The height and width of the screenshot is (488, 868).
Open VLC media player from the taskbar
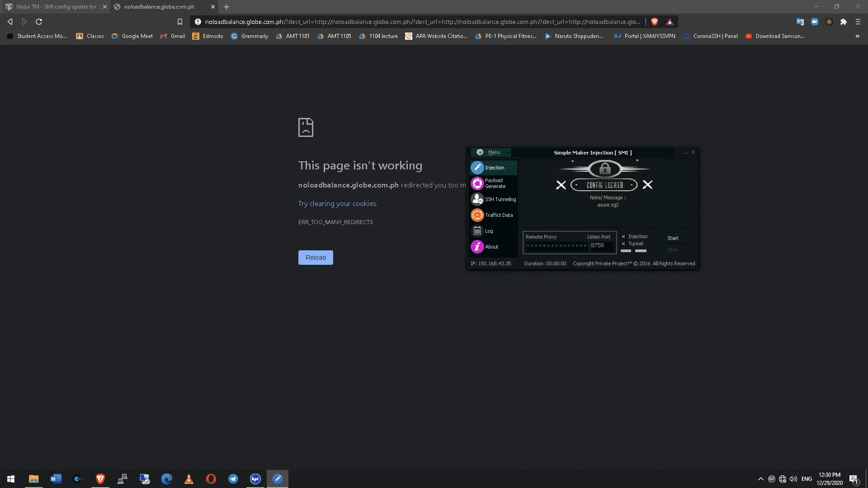point(189,479)
